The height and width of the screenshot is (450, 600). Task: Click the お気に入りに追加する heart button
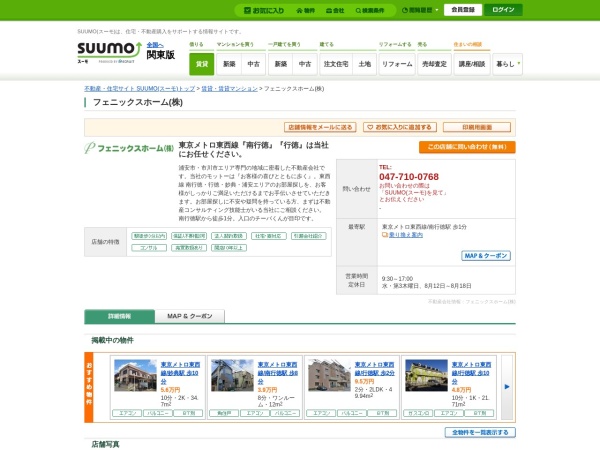point(400,127)
